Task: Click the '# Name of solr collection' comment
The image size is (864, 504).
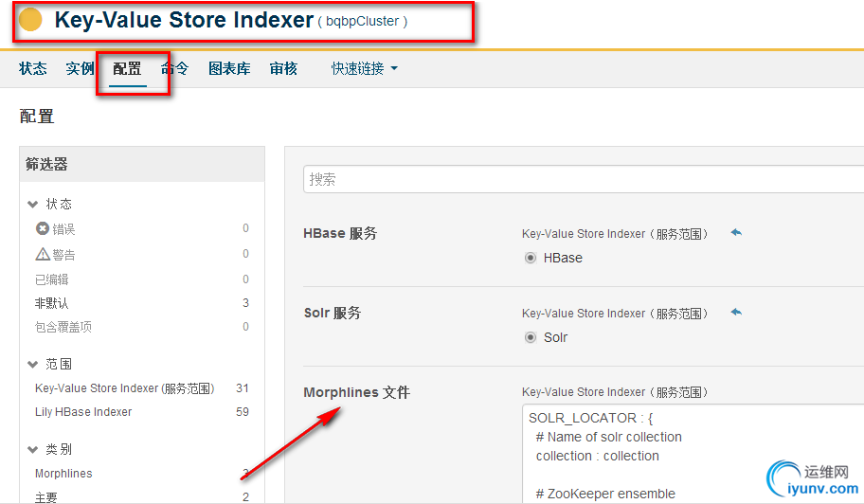Action: 609,437
